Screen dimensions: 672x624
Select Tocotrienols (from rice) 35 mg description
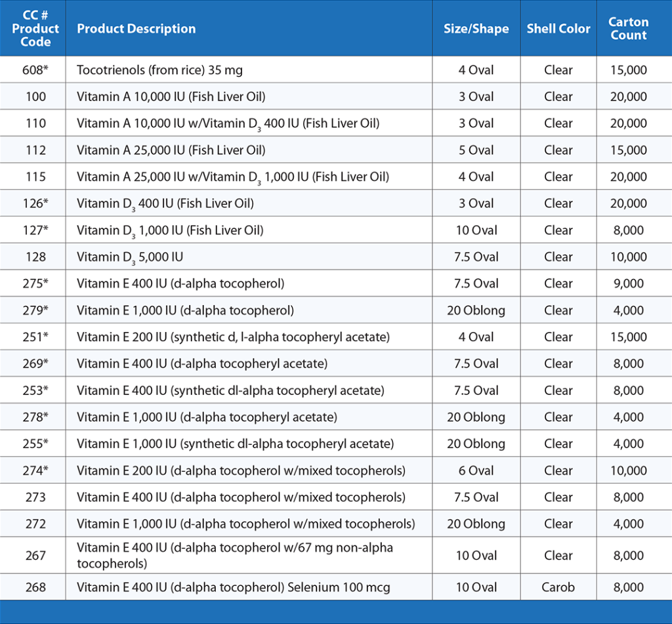point(160,70)
